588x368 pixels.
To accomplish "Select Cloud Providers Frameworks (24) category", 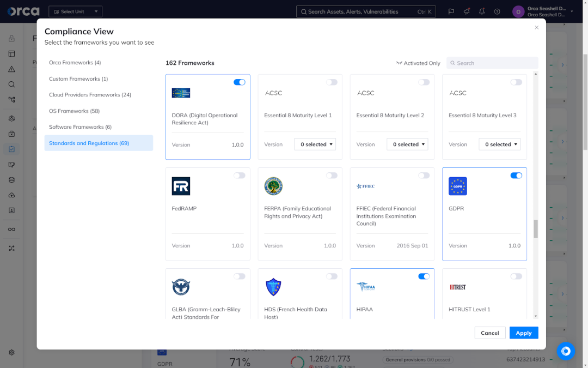I will tap(99, 95).
